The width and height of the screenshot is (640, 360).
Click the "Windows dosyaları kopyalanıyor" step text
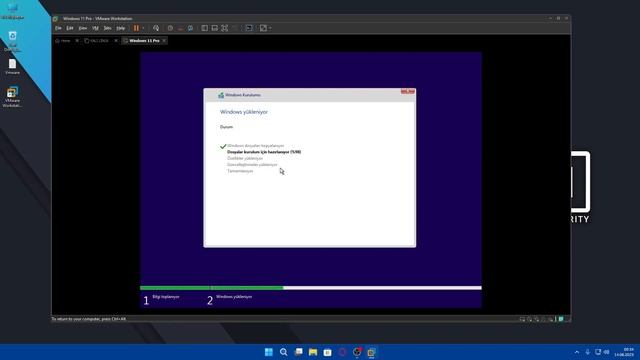(256, 146)
